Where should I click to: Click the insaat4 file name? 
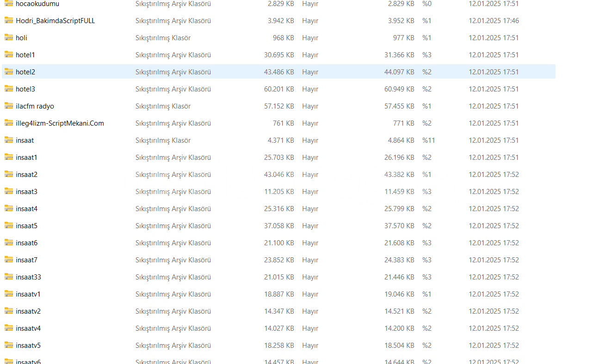pyautogui.click(x=26, y=209)
